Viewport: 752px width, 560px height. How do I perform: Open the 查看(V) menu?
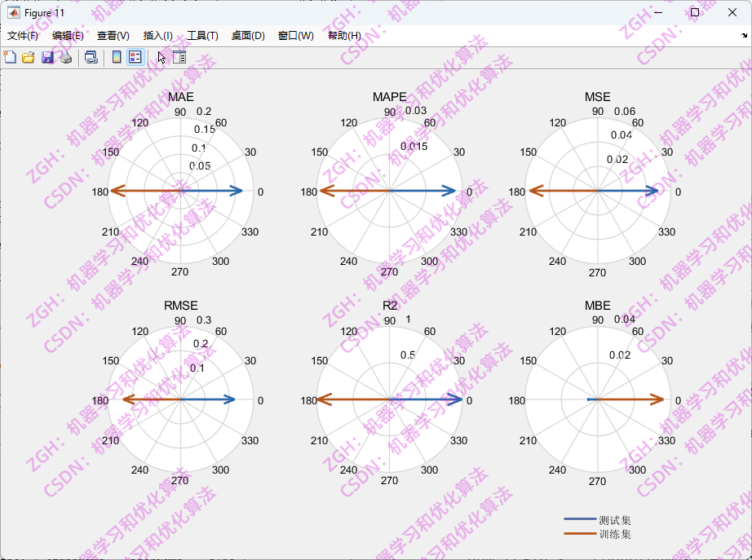point(113,36)
